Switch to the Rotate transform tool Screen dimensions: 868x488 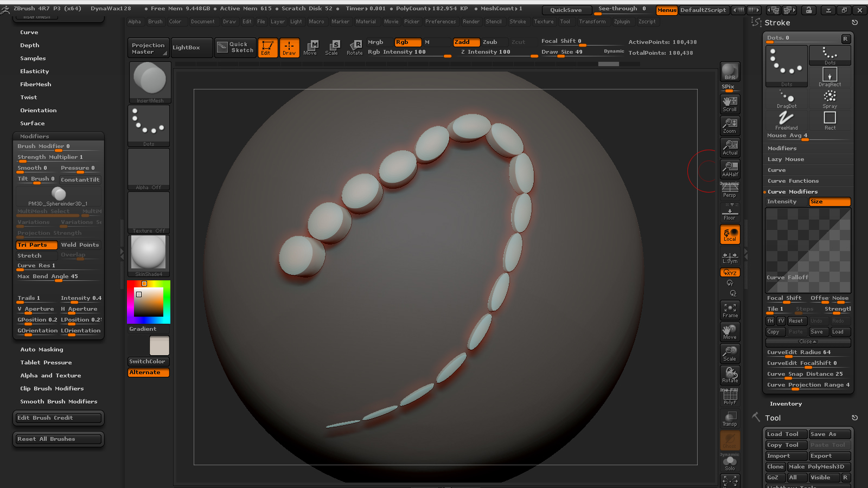click(354, 48)
